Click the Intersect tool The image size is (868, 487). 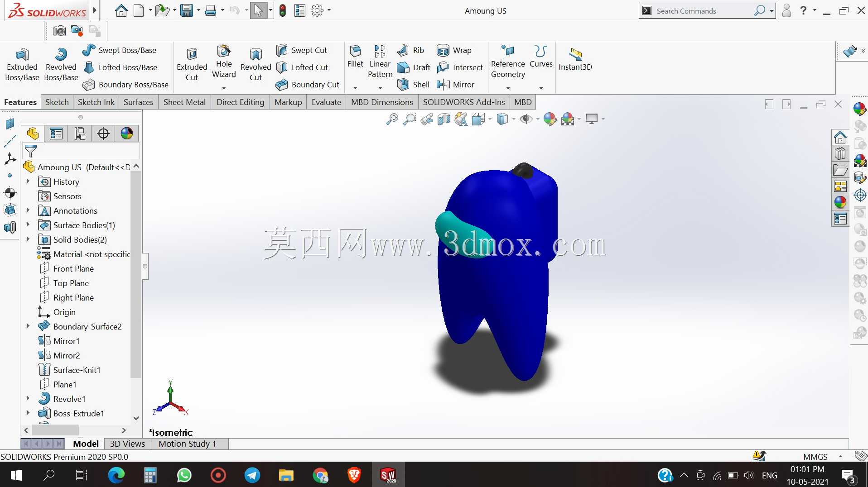coord(460,67)
